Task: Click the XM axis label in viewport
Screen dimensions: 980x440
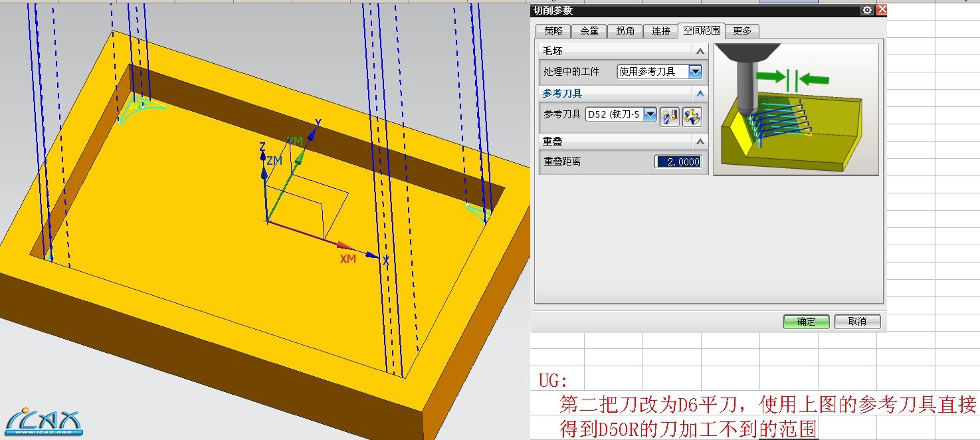Action: (348, 259)
